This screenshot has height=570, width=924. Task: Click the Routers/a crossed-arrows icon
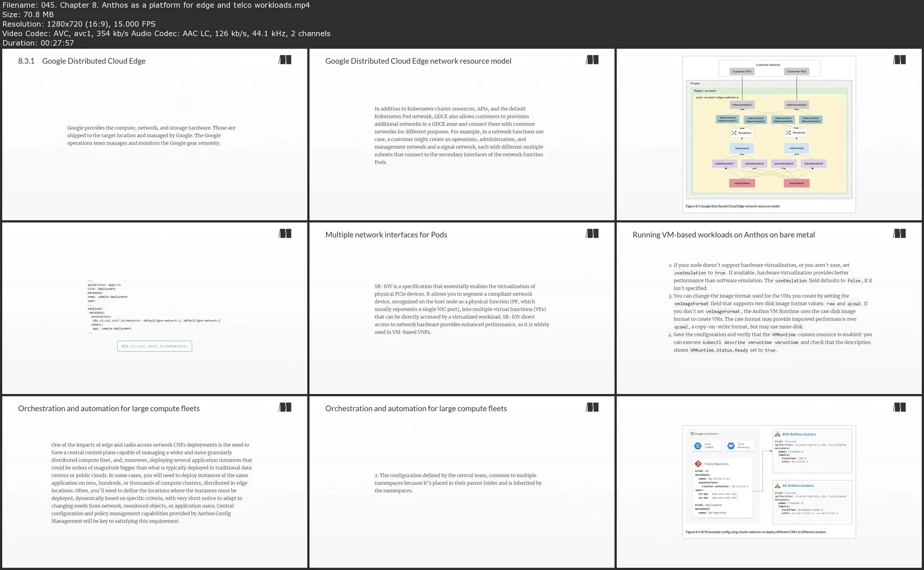(734, 133)
